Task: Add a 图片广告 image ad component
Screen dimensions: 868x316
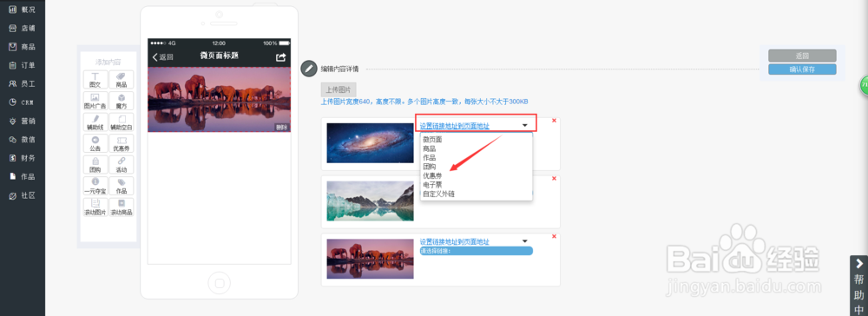Action: click(x=95, y=101)
